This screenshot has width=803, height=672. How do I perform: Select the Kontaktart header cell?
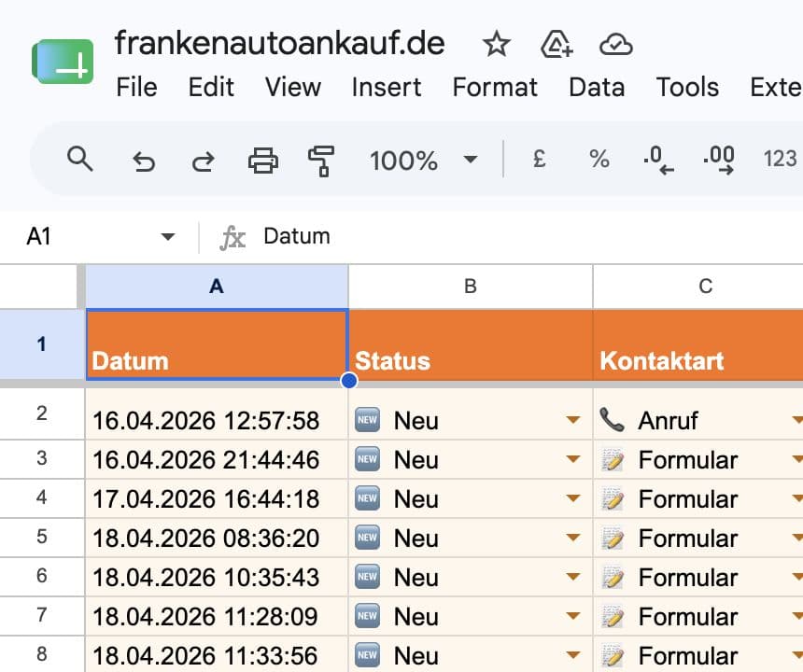tap(698, 344)
